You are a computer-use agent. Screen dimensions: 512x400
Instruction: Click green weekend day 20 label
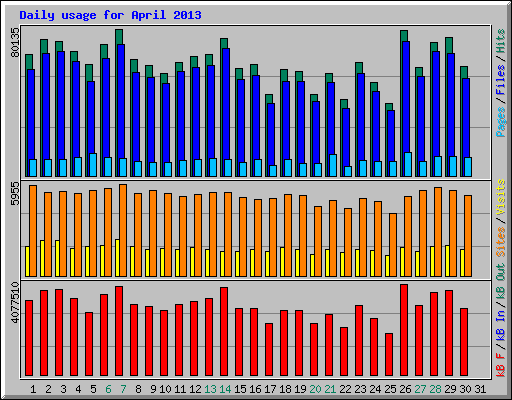tap(315, 389)
